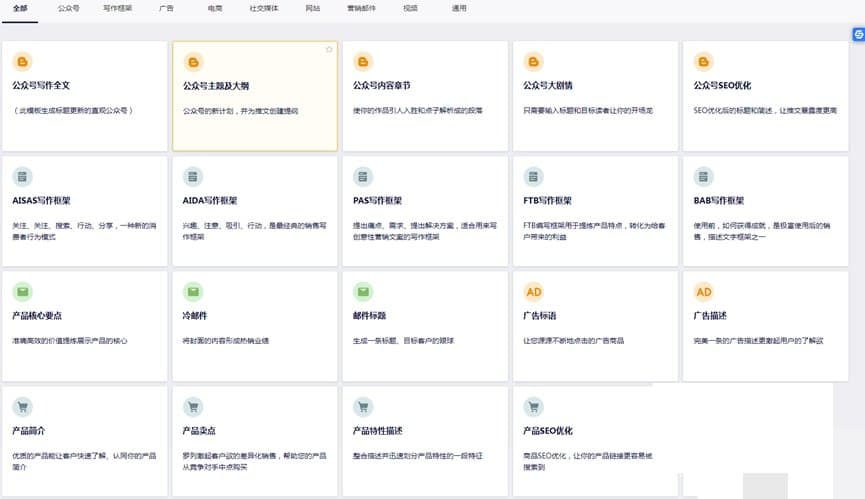Click the green icon for 产品核心要点

click(23, 292)
